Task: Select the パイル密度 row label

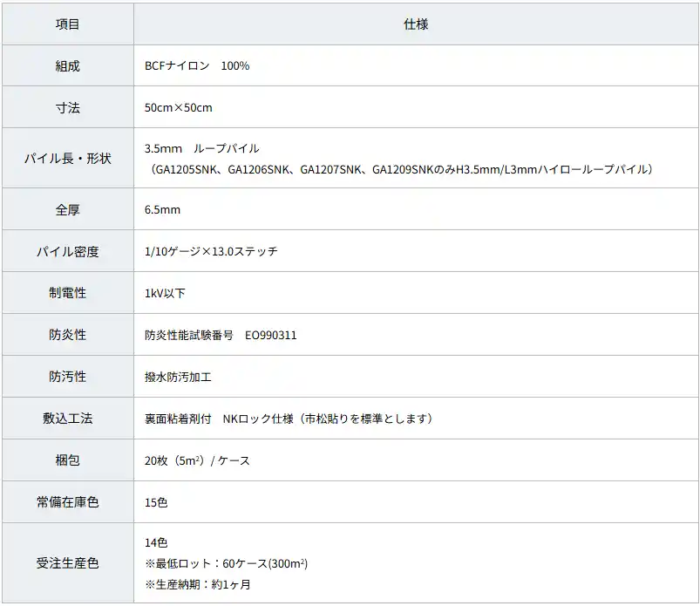Action: point(67,251)
